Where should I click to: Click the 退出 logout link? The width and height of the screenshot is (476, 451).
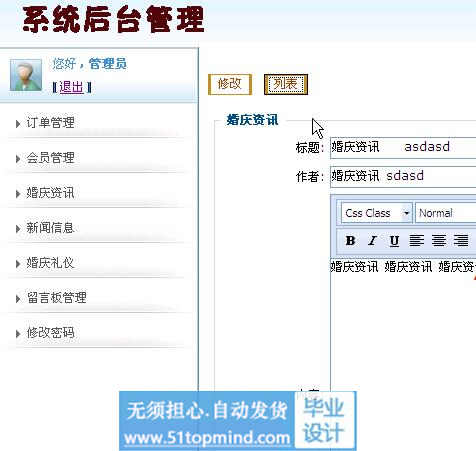pos(71,87)
